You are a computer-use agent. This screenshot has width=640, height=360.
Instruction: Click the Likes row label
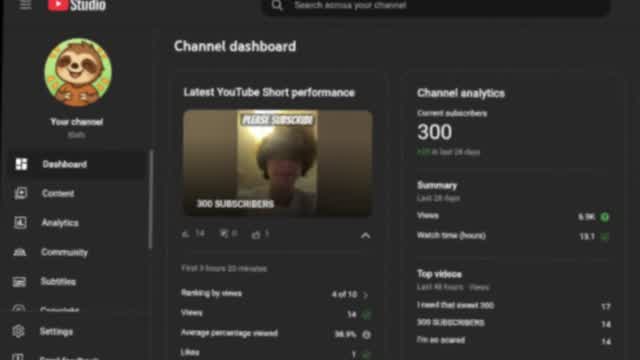click(x=190, y=352)
